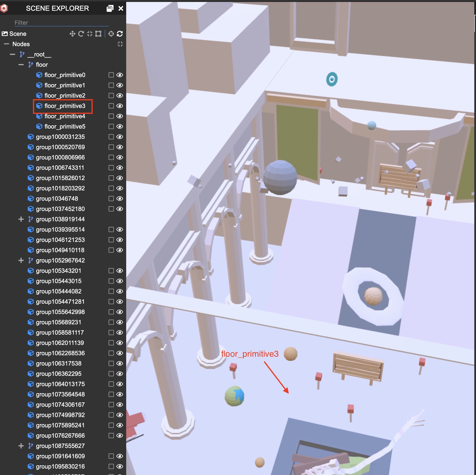Check the box beside group1049410118
476x475 pixels.
(111, 250)
